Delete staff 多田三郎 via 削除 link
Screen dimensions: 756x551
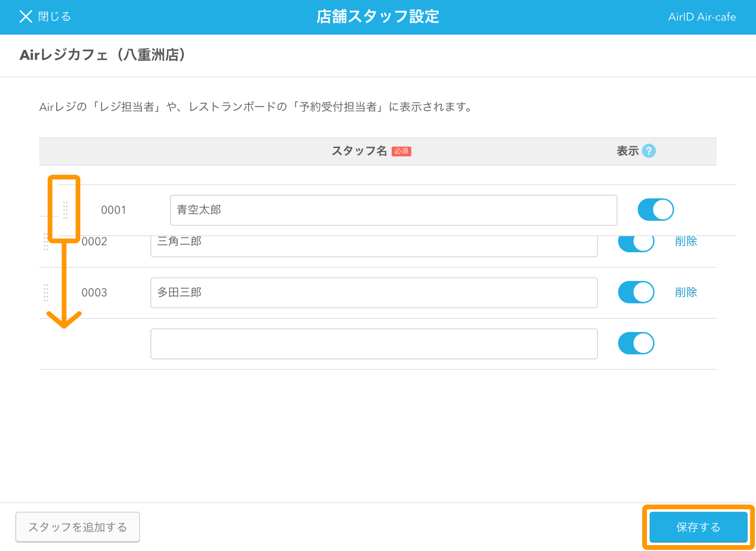[686, 292]
